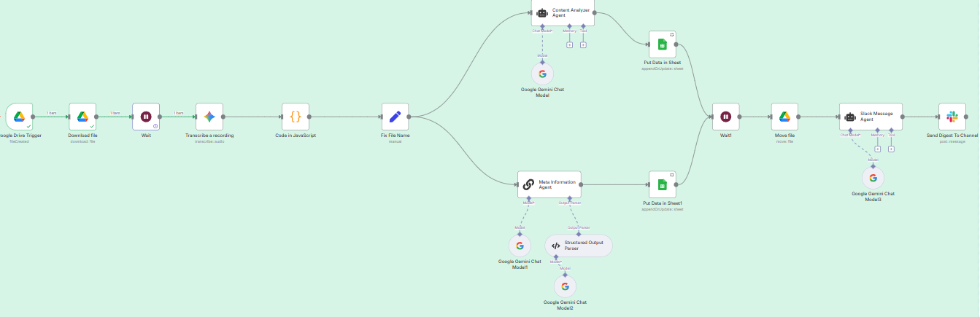
Task: Select the Content Analyzer Agent node
Action: (563, 12)
